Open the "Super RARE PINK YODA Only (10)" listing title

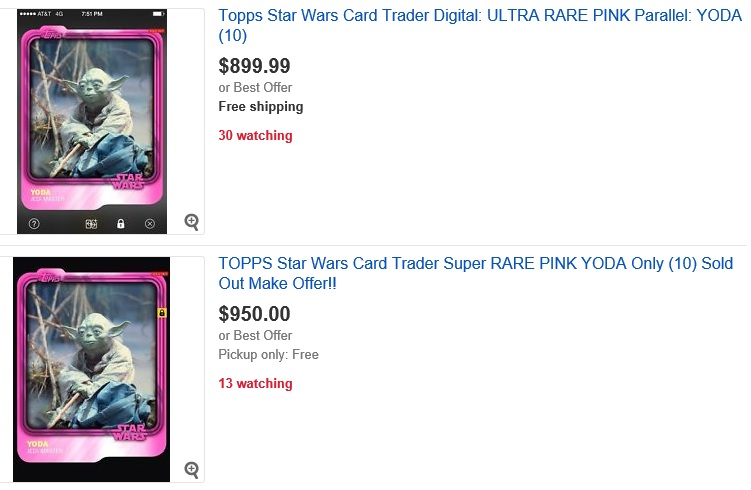click(471, 273)
